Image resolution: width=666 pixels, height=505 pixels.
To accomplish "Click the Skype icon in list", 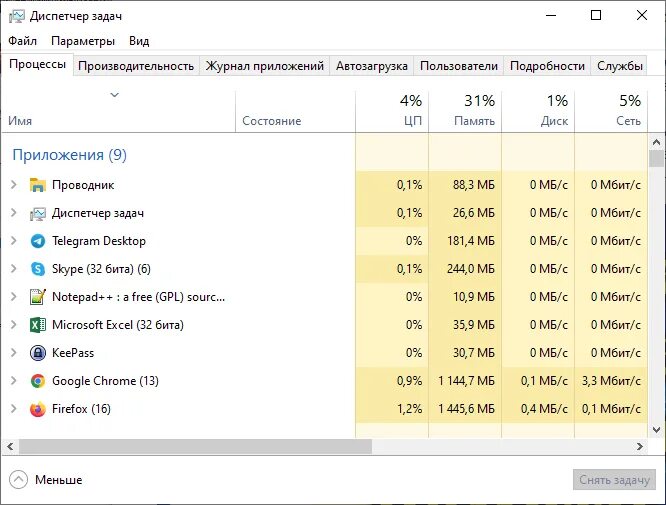I will point(37,269).
